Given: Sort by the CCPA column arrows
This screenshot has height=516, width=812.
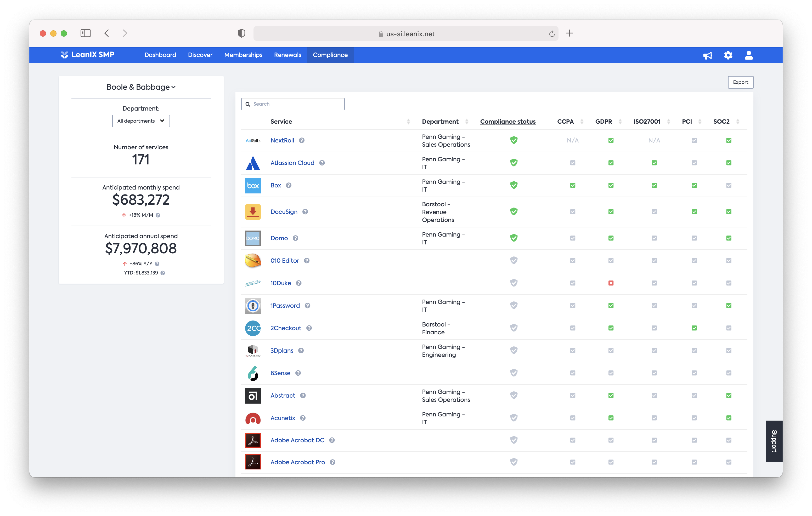Looking at the screenshot, I should click(582, 122).
